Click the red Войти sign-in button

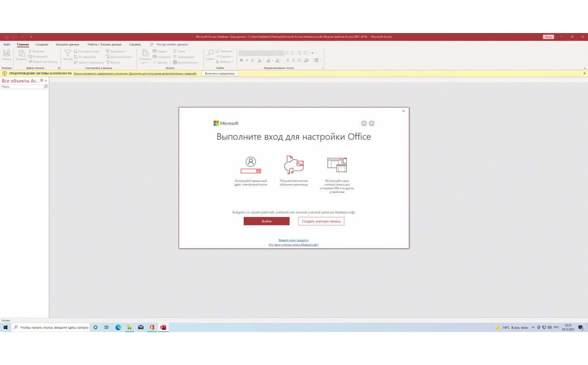tap(266, 221)
